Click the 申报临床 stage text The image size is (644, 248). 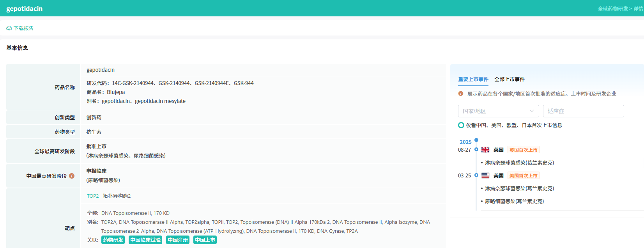(96, 171)
